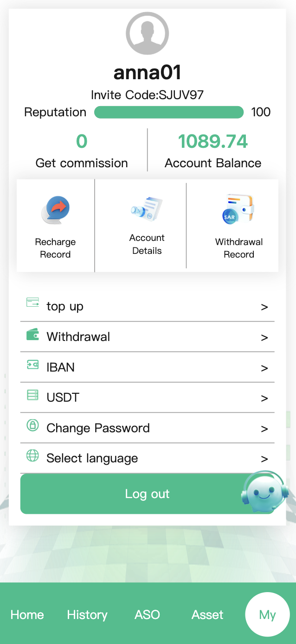Click the top up card icon
The image size is (296, 644).
(x=32, y=303)
